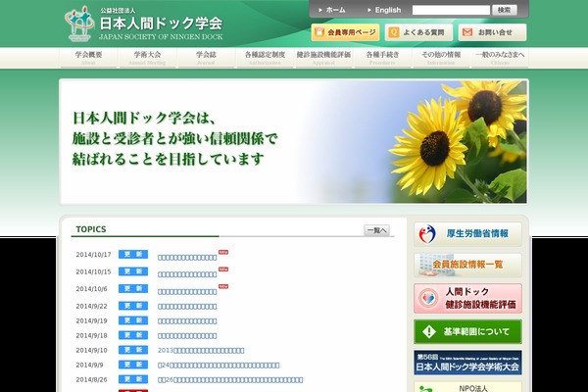
Task: Click the 更新 badge for 2014/9/18
Action: (133, 335)
